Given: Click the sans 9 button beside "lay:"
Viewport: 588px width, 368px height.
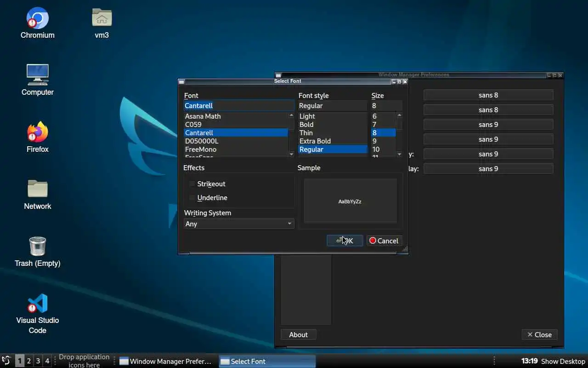Looking at the screenshot, I should [x=488, y=169].
